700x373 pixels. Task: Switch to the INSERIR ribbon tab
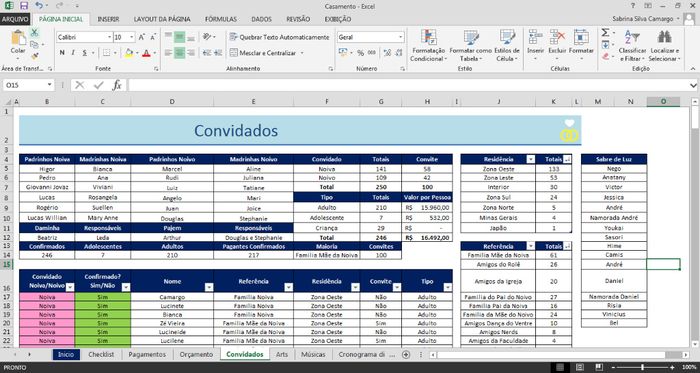108,19
